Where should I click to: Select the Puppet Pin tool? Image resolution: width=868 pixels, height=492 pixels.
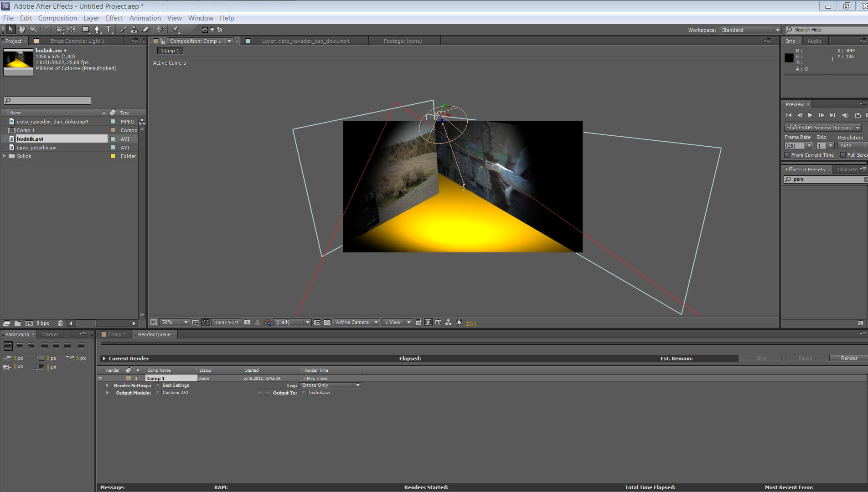(176, 30)
